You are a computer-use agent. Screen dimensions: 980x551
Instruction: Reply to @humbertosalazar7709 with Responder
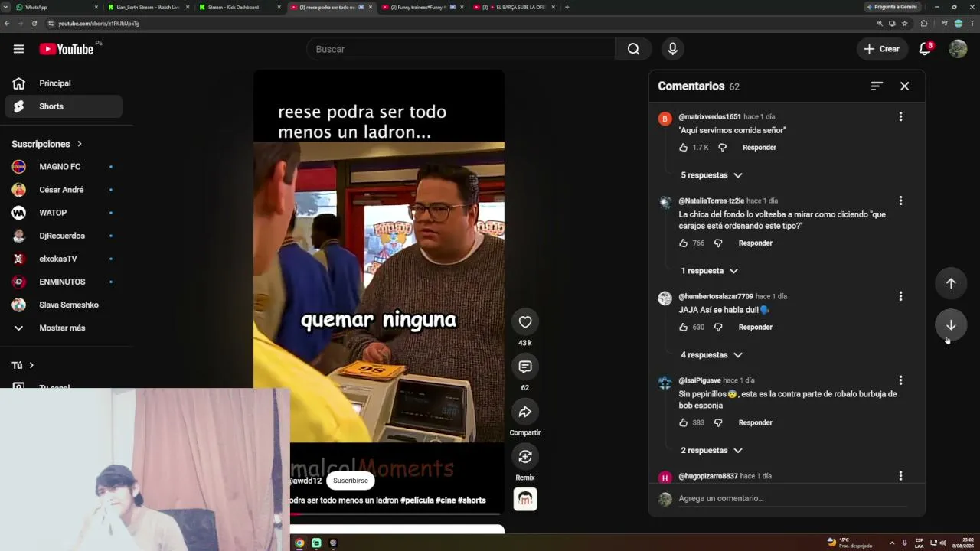[x=756, y=328]
